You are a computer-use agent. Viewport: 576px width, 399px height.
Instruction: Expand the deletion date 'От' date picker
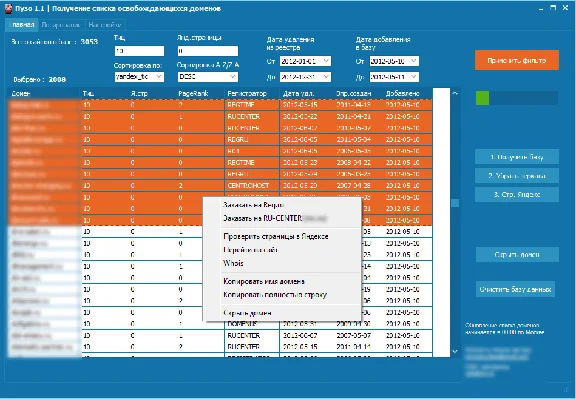coord(326,61)
